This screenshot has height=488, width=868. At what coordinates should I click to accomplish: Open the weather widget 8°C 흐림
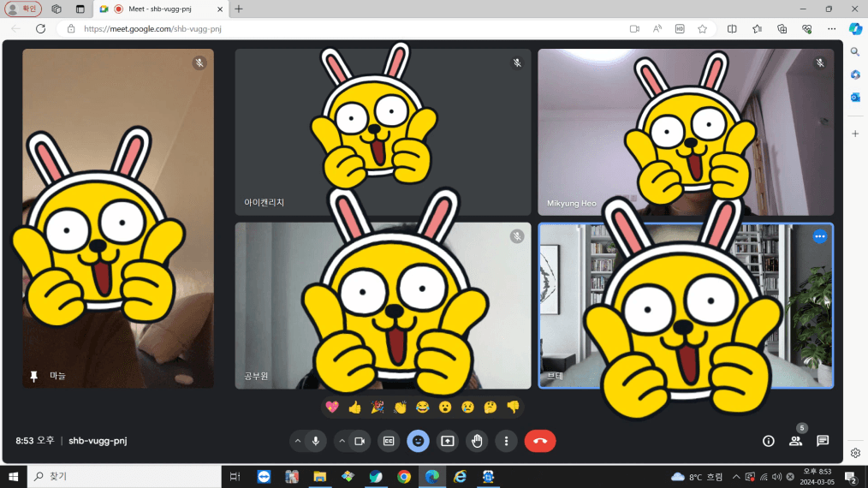(697, 477)
